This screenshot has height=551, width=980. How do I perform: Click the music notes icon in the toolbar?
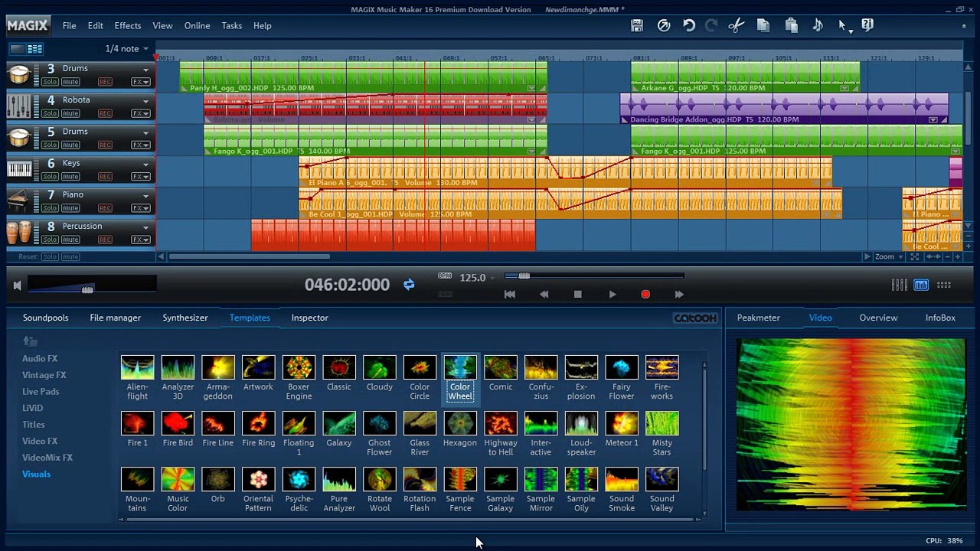point(818,25)
